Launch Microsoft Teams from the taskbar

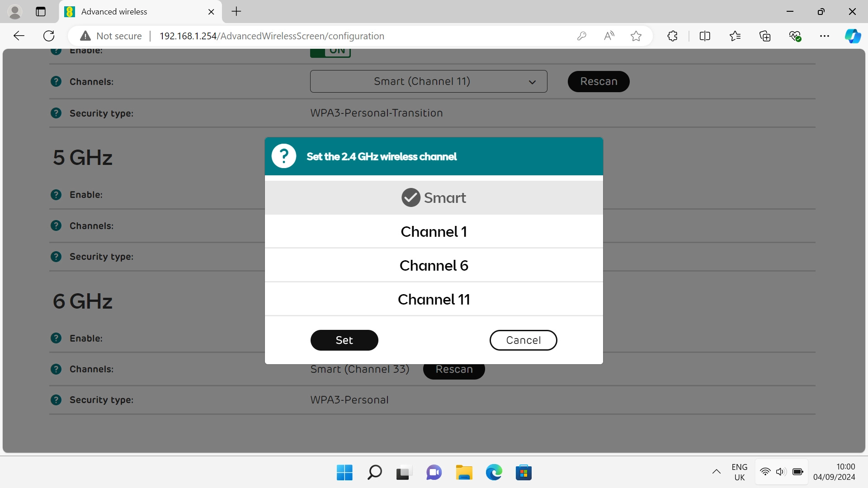point(434,472)
